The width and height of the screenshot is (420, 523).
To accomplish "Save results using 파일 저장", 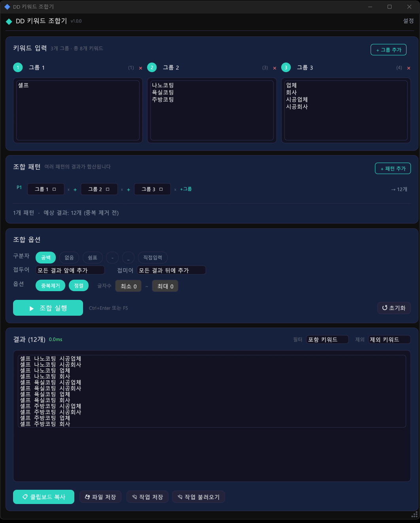I will coord(100,497).
